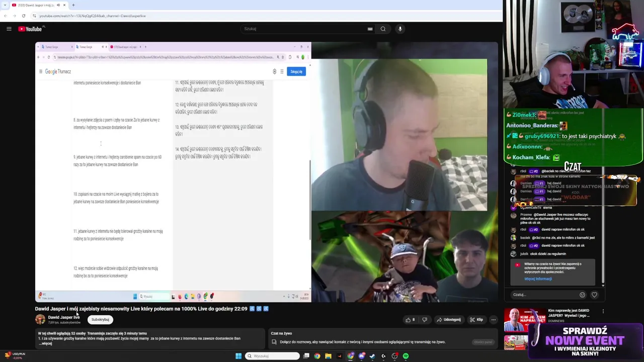Dislike the video with thumbs-down button

pos(425,320)
